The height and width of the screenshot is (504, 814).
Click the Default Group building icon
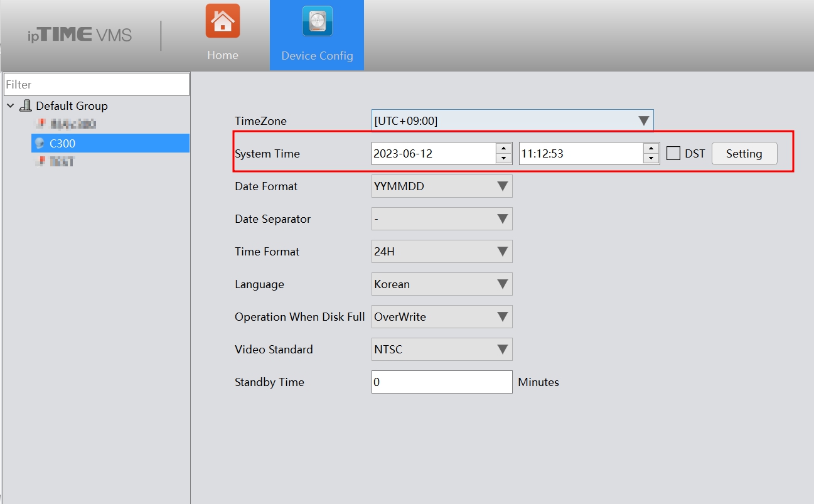point(26,105)
